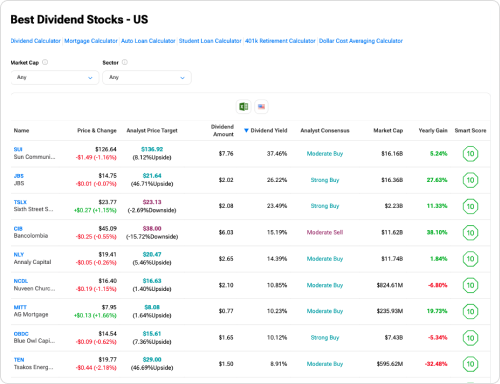Open the OBDC ticker link

pyautogui.click(x=21, y=334)
